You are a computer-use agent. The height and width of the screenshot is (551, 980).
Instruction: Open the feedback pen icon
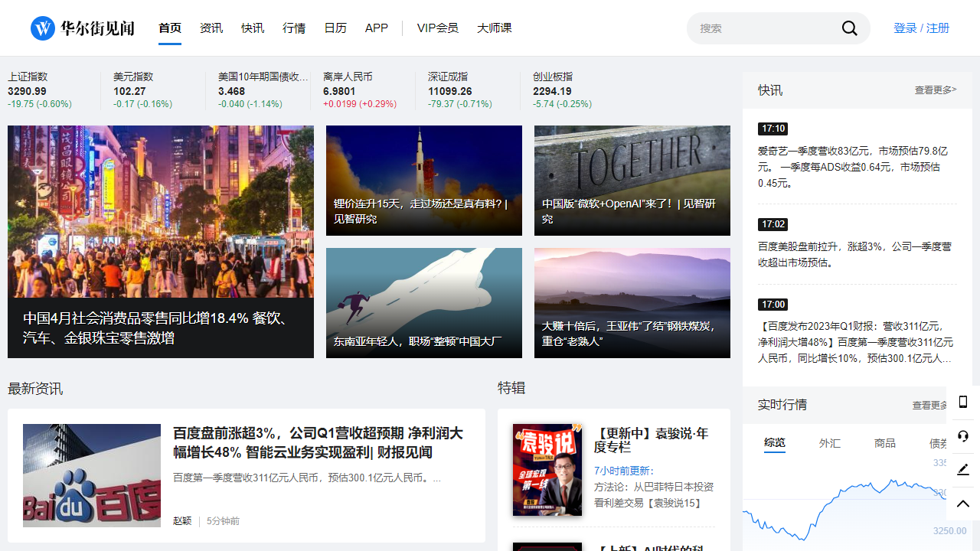tap(963, 469)
